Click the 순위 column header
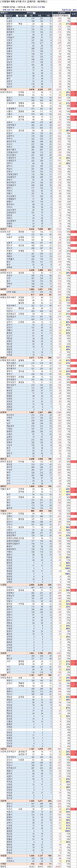 click(74, 14)
